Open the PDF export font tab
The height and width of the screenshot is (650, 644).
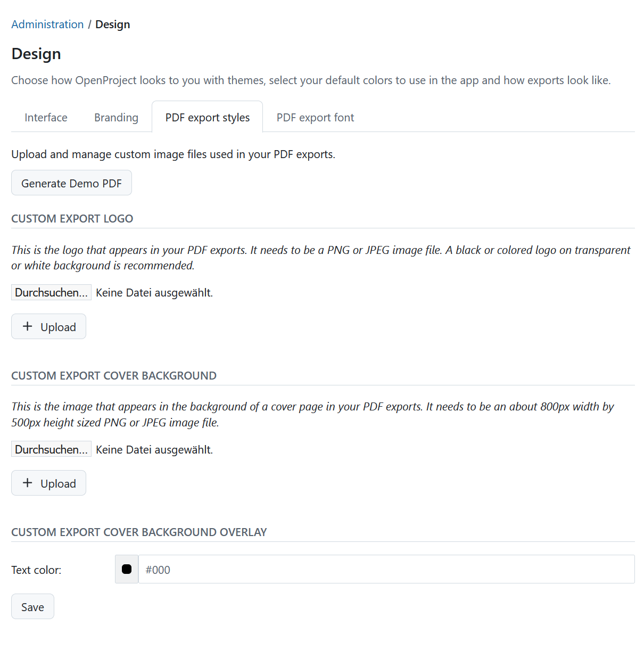click(x=315, y=117)
